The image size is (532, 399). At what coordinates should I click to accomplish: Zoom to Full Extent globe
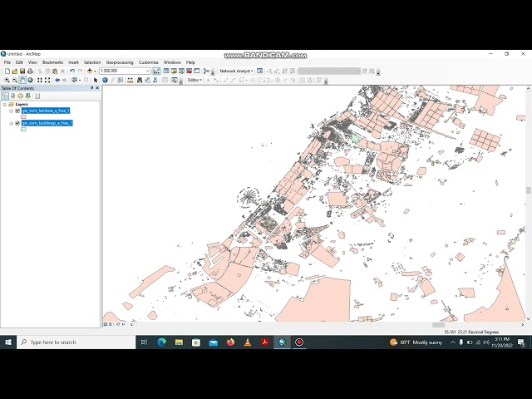[x=30, y=80]
